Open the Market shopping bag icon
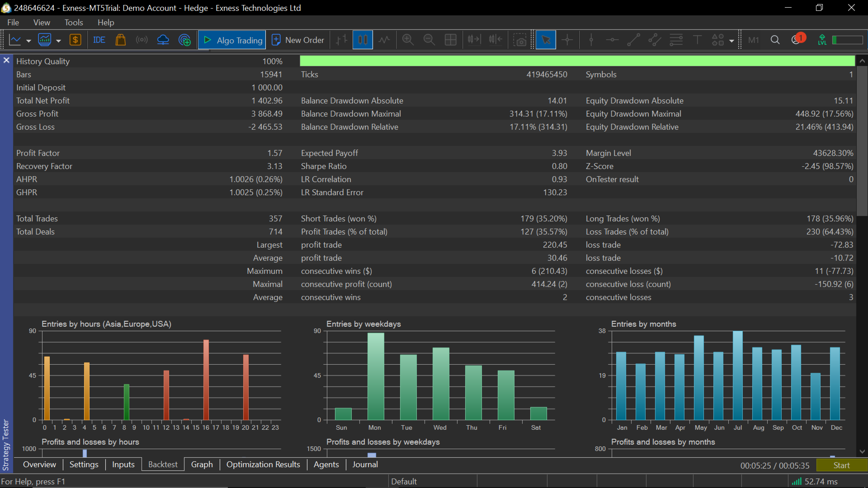 (120, 40)
